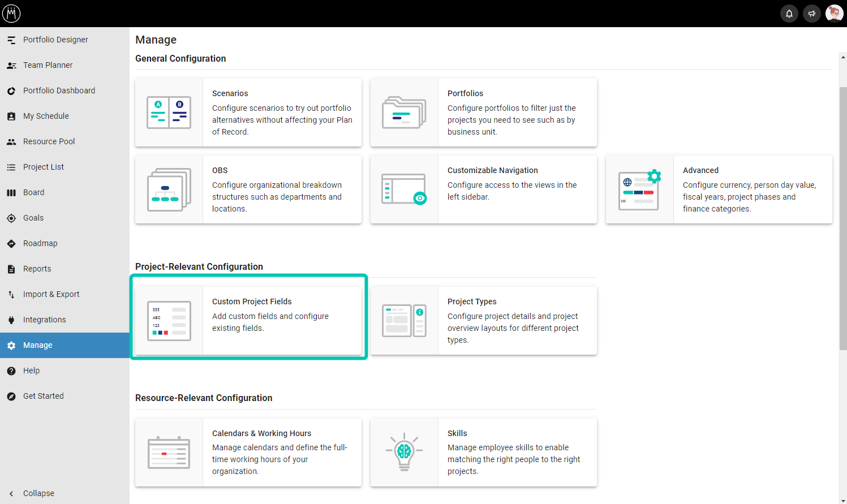Click the OBS org chart illustration

tap(169, 189)
